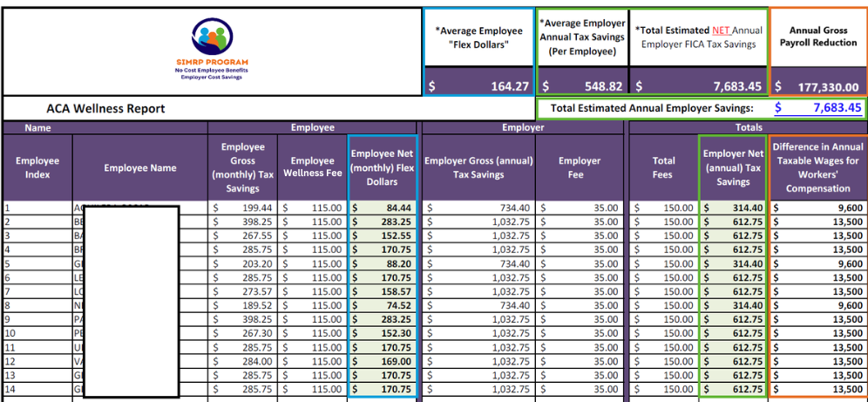Click the Employer Gross (annual) Tax Savings header
Image resolution: width=868 pixels, height=402 pixels.
pyautogui.click(x=477, y=167)
